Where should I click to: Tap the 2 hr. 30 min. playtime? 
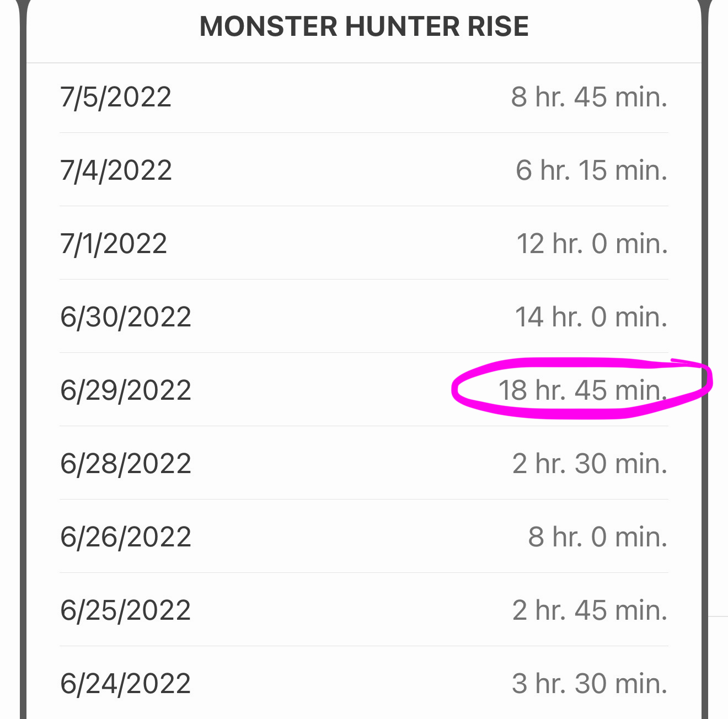coord(590,464)
